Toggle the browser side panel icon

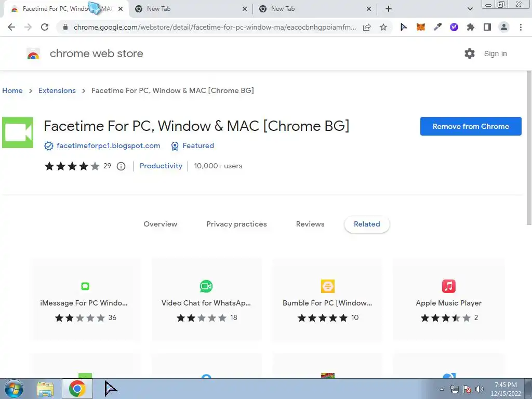tap(487, 27)
